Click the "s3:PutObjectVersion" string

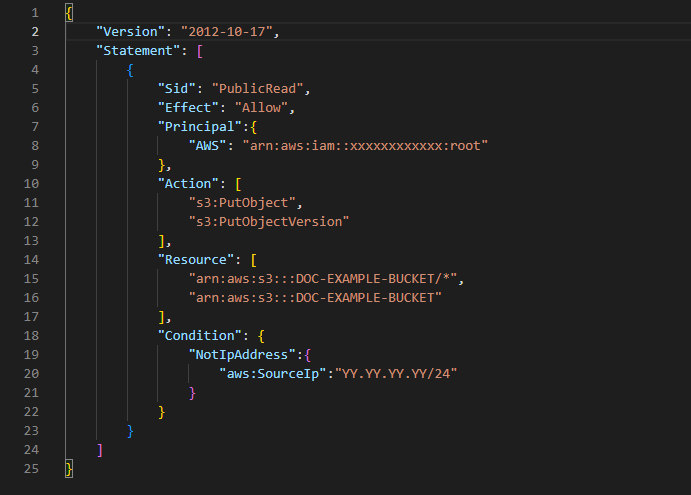click(269, 222)
